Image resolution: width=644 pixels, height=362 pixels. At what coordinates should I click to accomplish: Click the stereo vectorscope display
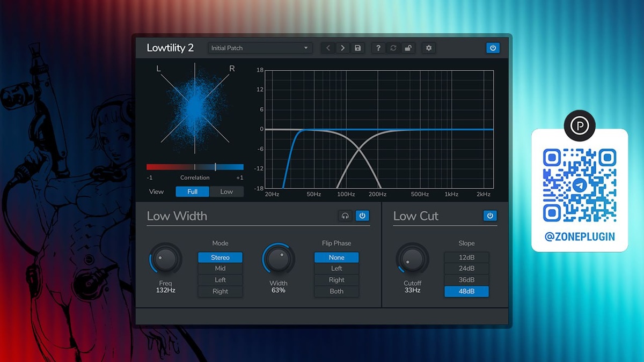coord(195,109)
